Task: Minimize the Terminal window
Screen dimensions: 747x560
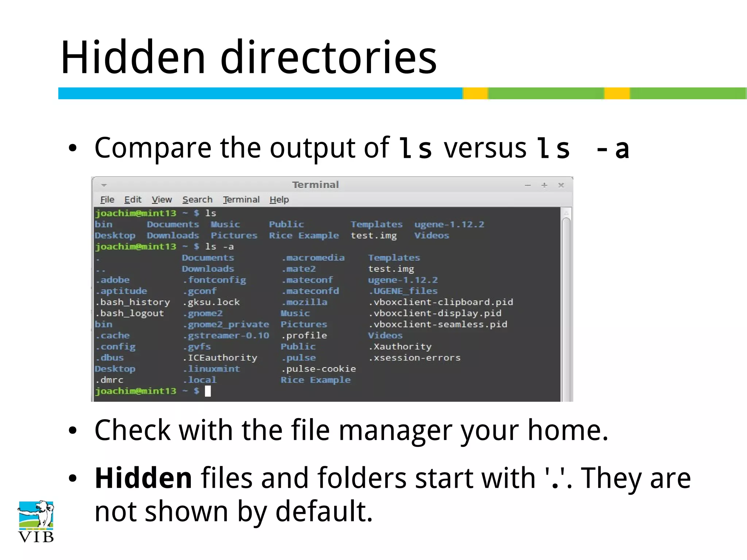Action: 527,186
